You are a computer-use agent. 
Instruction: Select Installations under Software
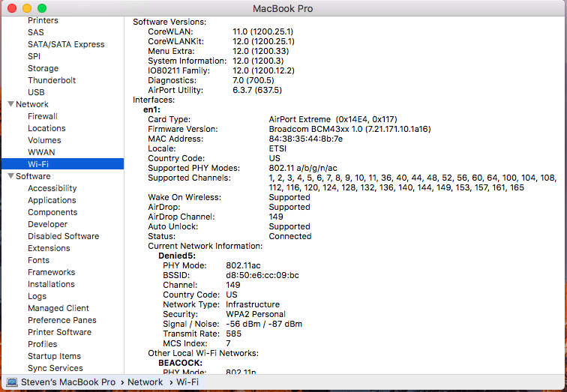click(51, 284)
